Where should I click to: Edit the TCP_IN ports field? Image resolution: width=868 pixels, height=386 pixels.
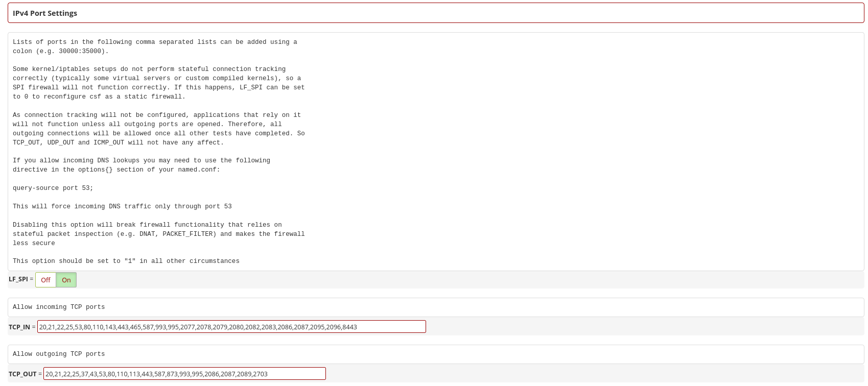click(231, 327)
